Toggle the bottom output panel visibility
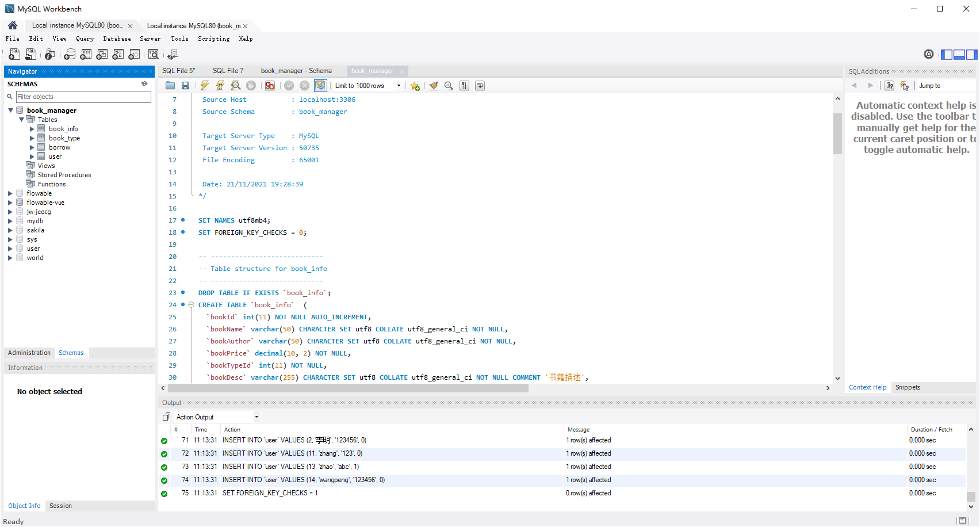The image size is (980, 527). (959, 55)
